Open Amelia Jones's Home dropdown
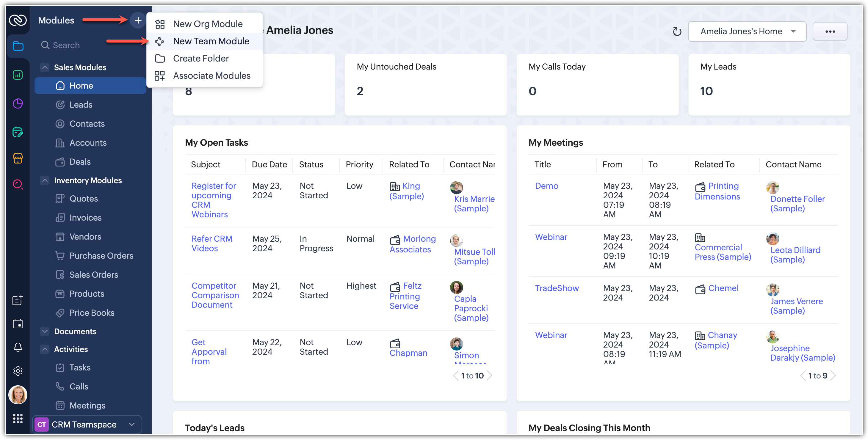This screenshot has height=440, width=868. pos(747,32)
